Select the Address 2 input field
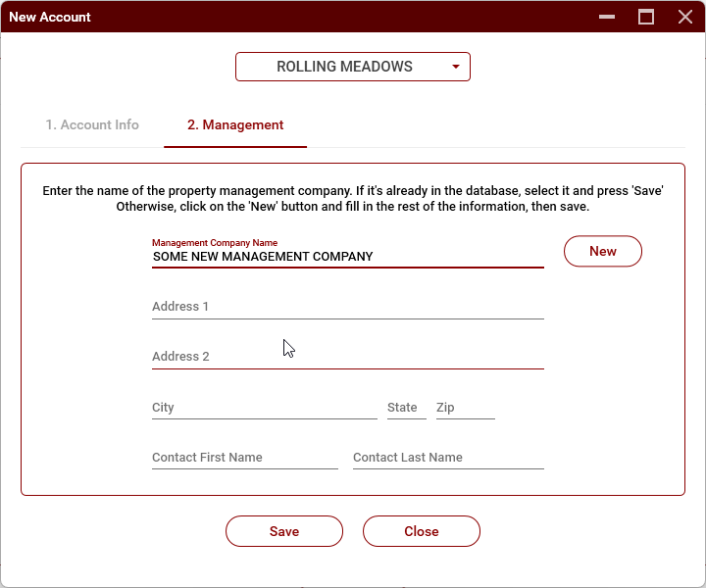This screenshot has height=588, width=706. click(347, 357)
